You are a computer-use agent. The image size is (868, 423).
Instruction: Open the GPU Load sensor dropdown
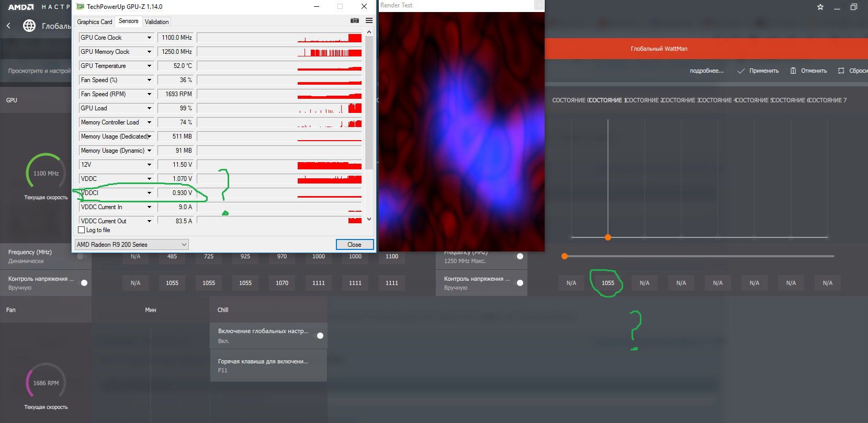pyautogui.click(x=149, y=108)
